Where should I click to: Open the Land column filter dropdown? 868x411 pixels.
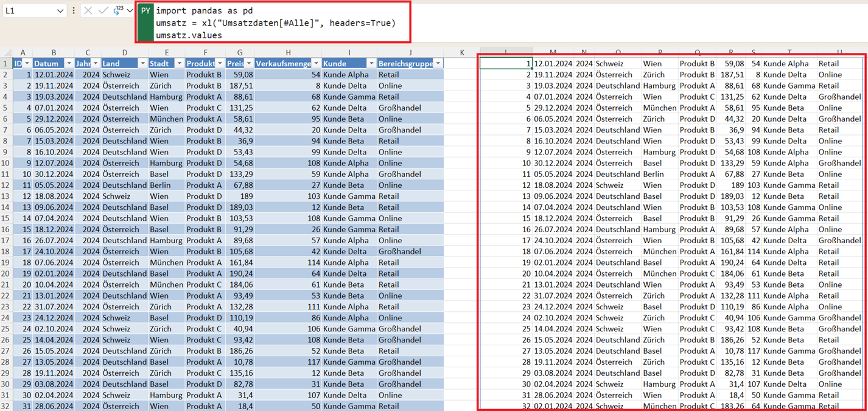[x=142, y=64]
